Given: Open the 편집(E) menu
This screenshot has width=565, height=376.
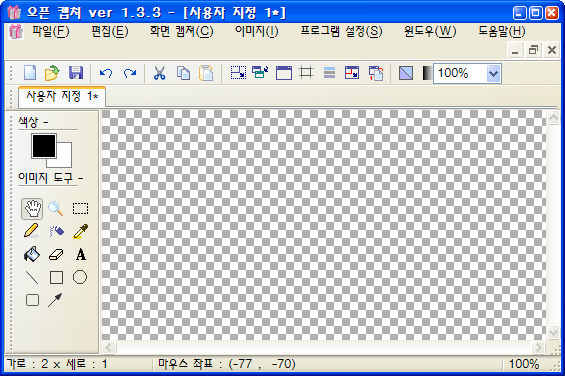Looking at the screenshot, I should coord(110,31).
